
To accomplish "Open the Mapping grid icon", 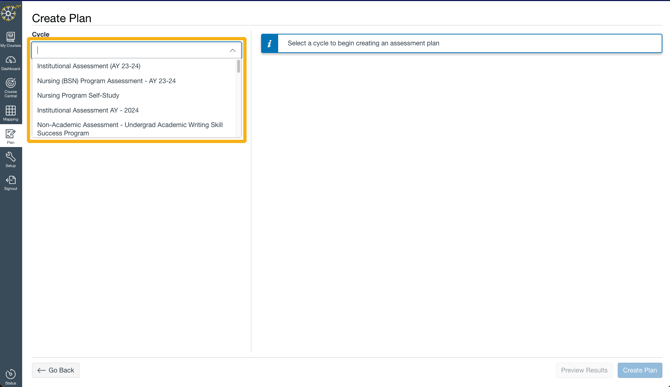I will click(11, 113).
